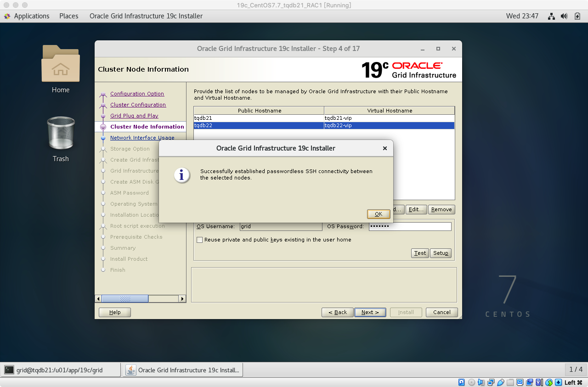588x387 pixels.
Task: Click VirtualBox shared folders icon
Action: 510,382
